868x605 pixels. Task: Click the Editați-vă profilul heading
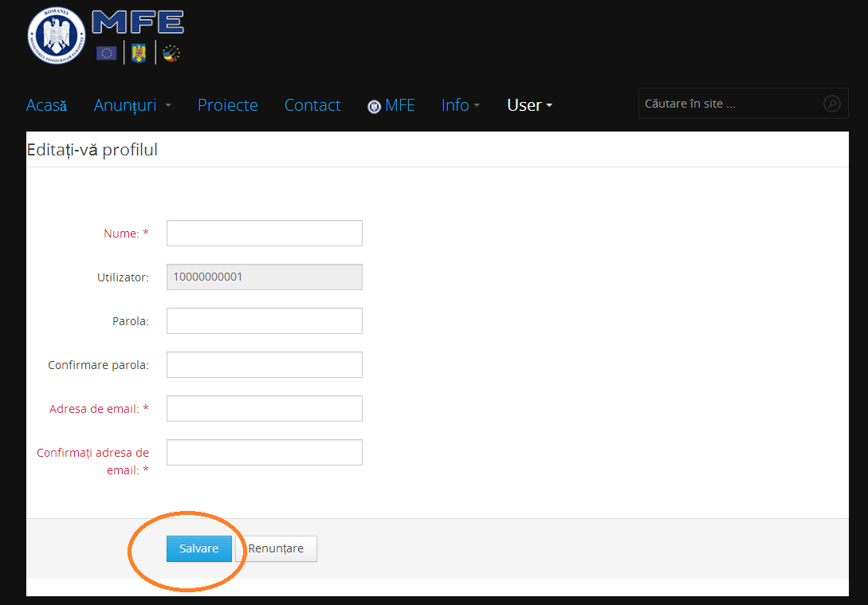pos(92,150)
